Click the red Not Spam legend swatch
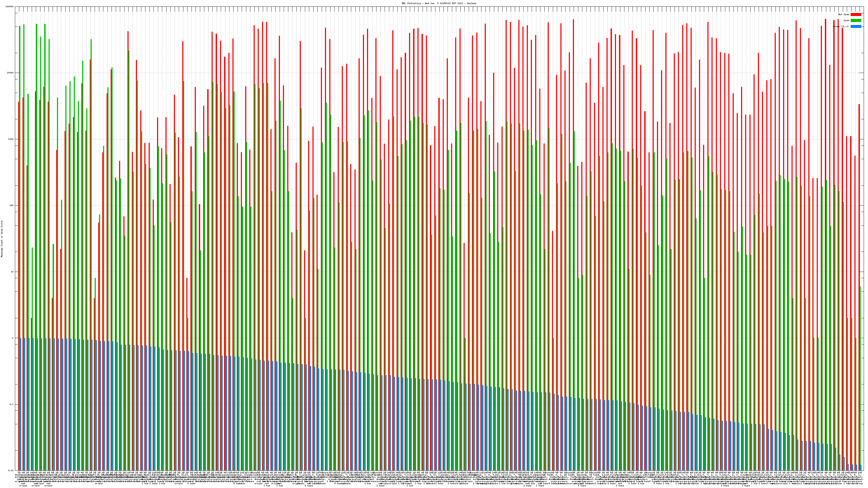Screen dimensions: 868x488 pyautogui.click(x=856, y=14)
